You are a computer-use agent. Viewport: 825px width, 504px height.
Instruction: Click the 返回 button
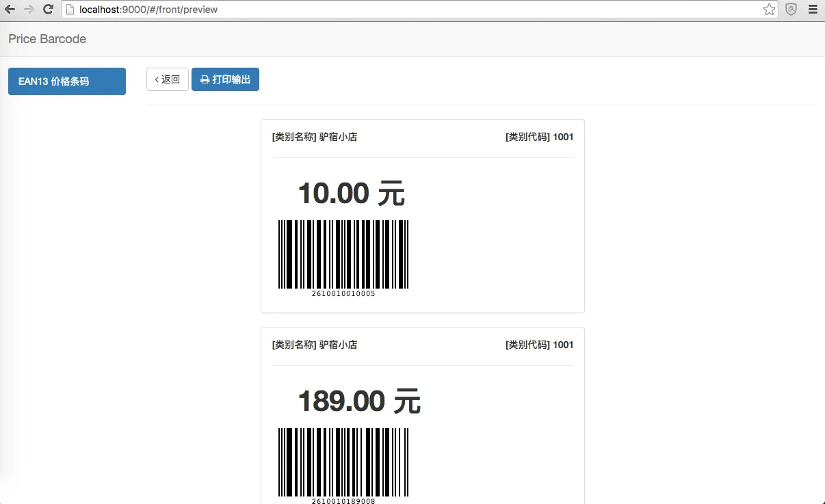point(168,79)
